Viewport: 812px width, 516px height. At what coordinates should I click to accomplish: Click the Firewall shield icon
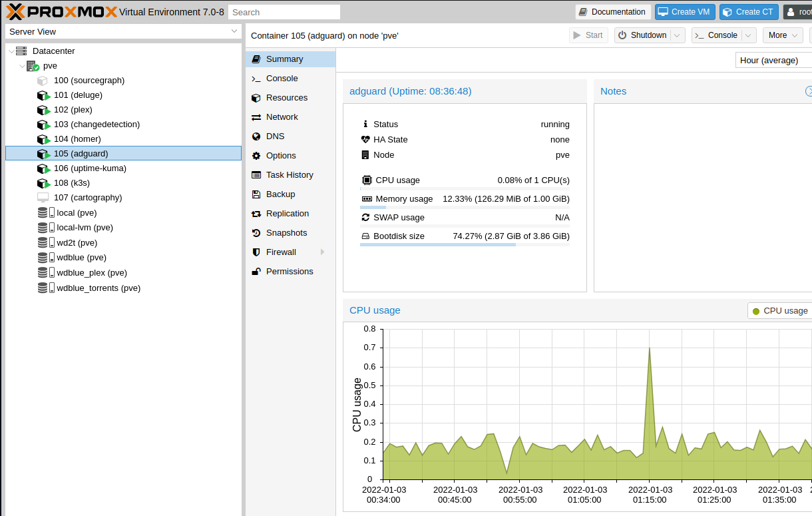(x=256, y=252)
